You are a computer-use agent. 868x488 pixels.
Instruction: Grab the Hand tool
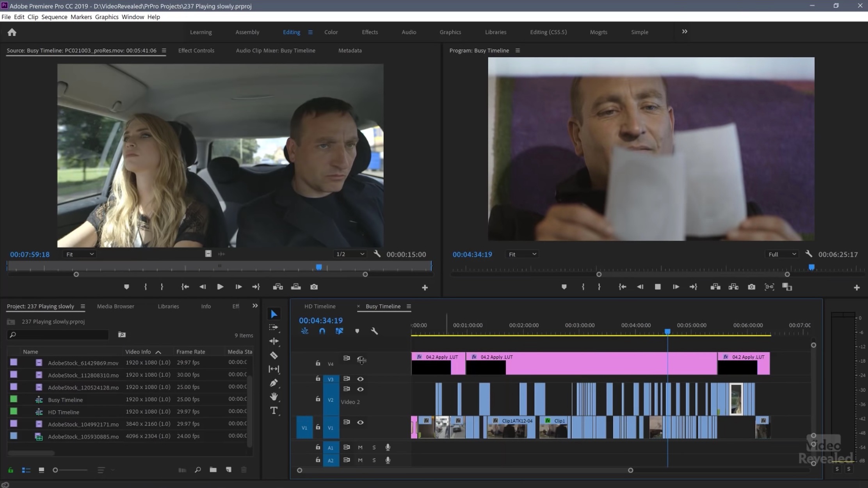(x=274, y=397)
